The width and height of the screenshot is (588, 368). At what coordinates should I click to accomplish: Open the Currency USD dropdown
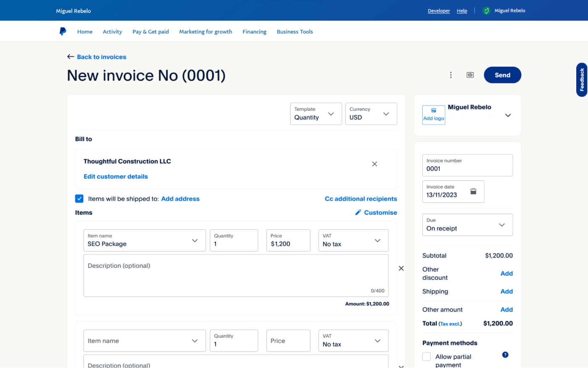pyautogui.click(x=371, y=114)
